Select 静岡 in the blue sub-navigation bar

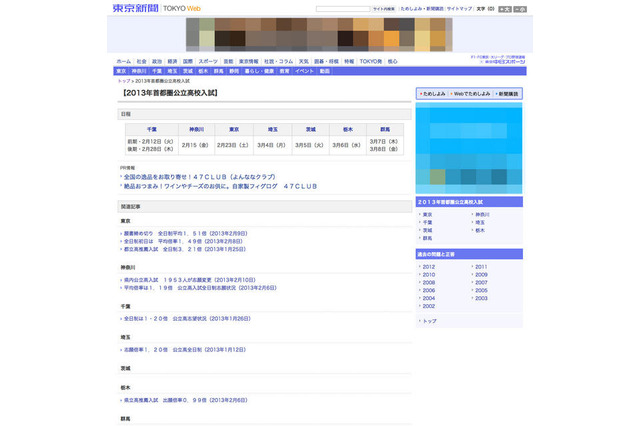point(233,71)
